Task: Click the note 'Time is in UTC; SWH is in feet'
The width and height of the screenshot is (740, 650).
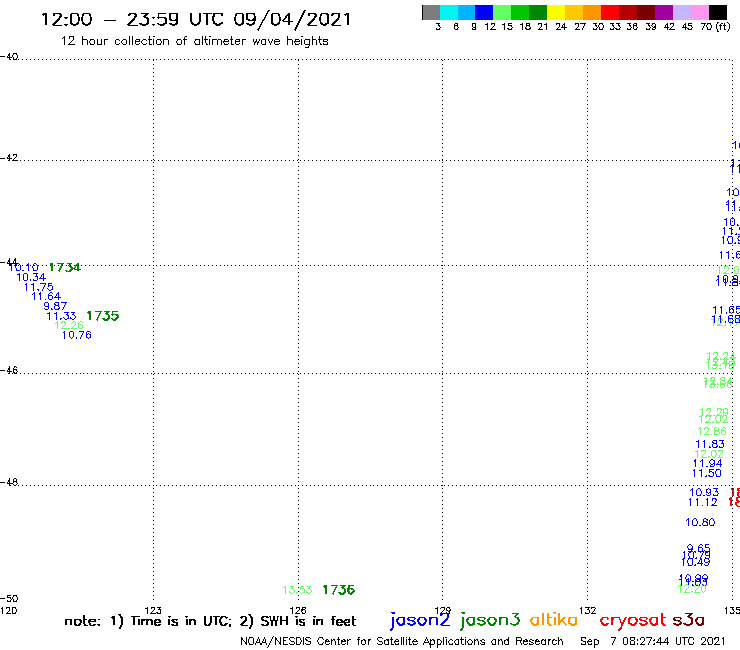Action: 210,621
